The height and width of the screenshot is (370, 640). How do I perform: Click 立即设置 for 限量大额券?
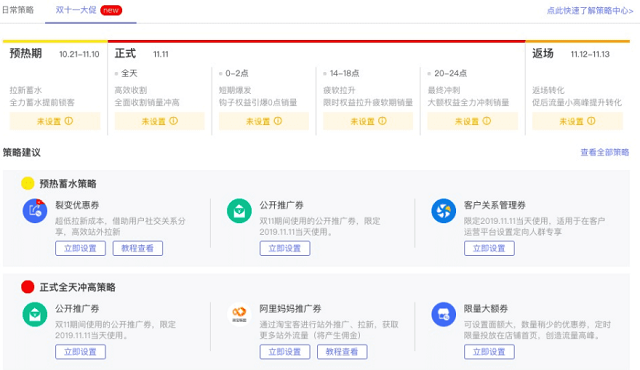[489, 352]
